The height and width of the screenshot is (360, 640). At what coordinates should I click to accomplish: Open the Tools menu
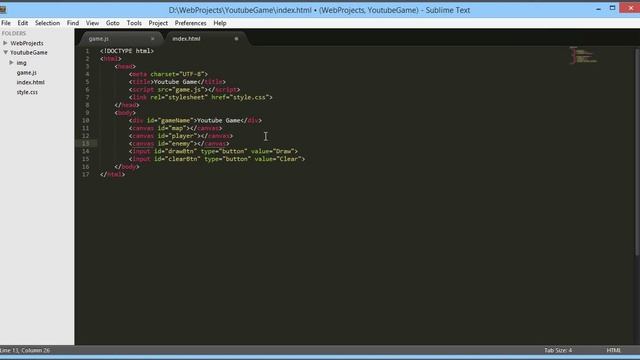coord(134,23)
